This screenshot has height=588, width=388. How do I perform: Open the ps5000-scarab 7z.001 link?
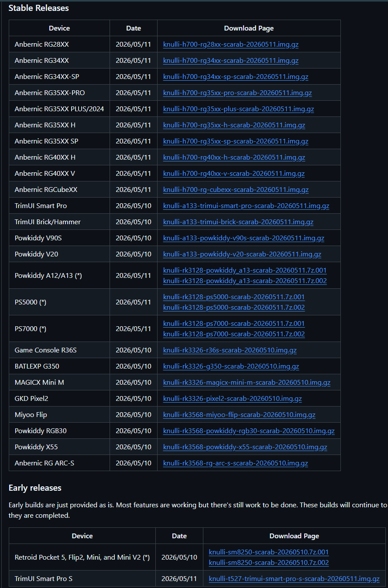(234, 297)
